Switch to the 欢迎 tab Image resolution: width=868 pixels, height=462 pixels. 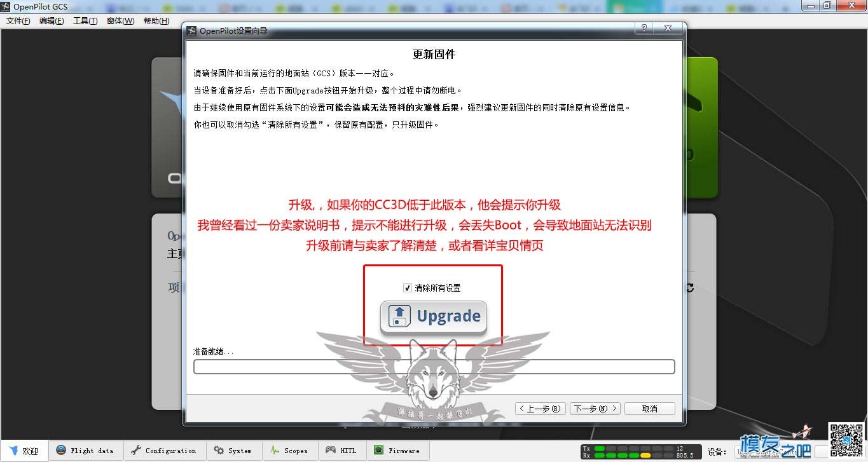click(x=24, y=451)
